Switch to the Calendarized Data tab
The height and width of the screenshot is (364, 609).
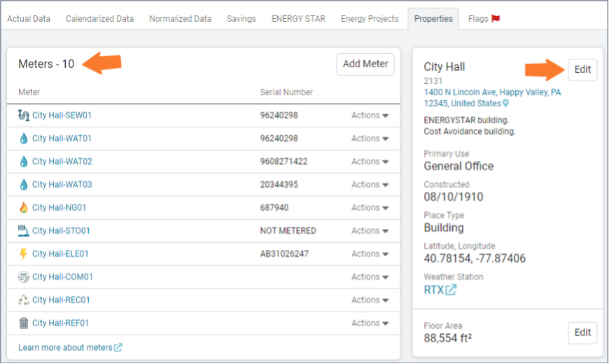pyautogui.click(x=99, y=19)
